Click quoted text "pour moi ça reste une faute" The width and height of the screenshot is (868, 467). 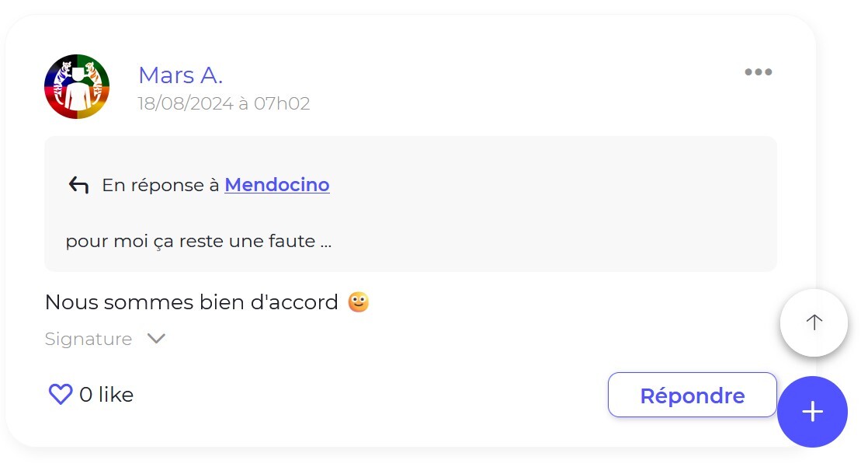coord(190,241)
